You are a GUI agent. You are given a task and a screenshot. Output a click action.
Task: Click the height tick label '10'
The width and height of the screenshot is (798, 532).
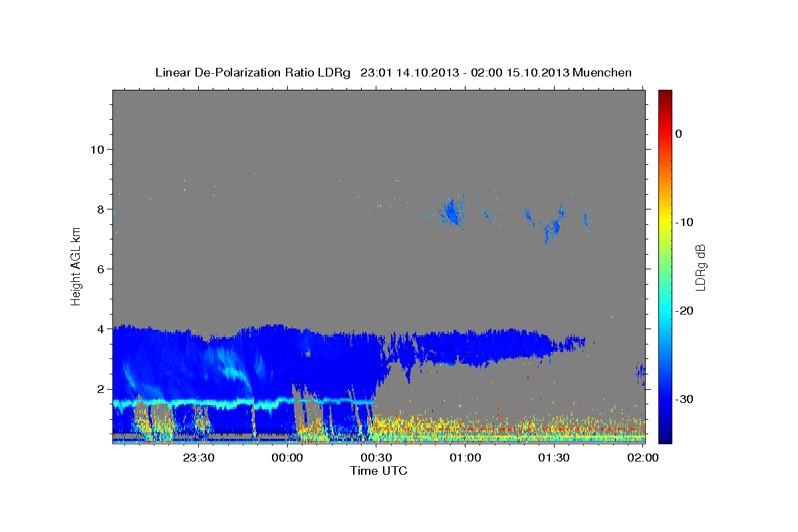tap(96, 149)
